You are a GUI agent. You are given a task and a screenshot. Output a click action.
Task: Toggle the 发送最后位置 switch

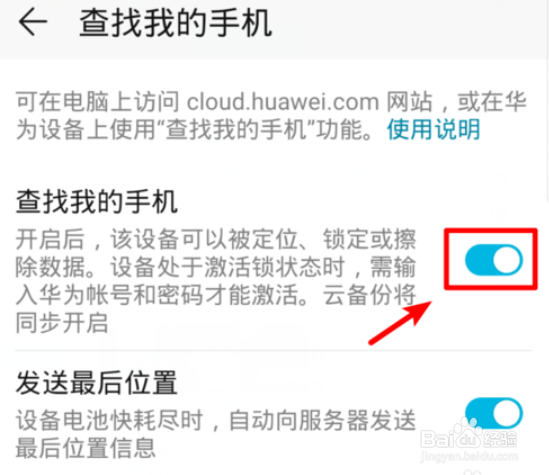[494, 413]
